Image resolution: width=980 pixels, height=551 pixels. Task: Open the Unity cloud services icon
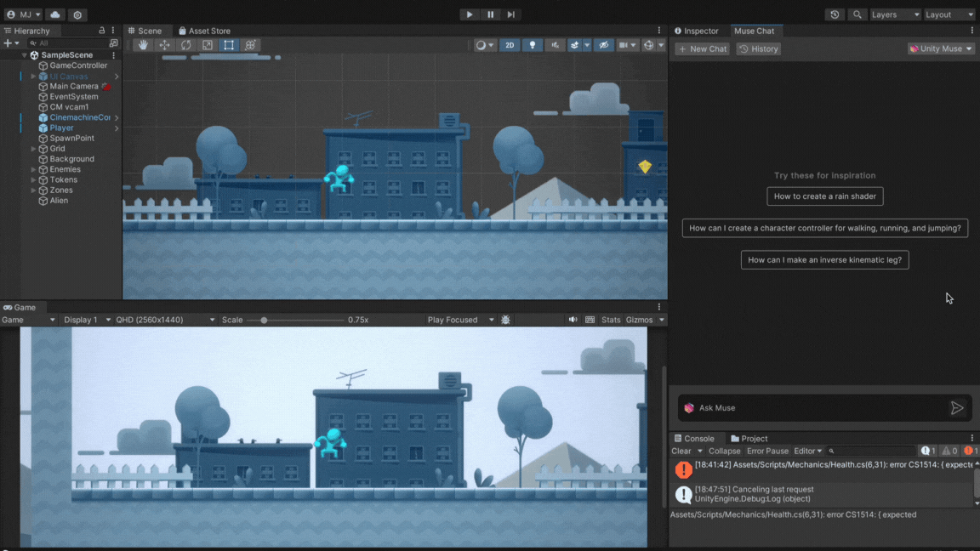pos(55,14)
